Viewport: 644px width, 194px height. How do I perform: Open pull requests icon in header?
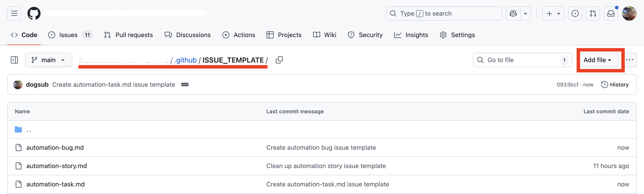pos(593,13)
